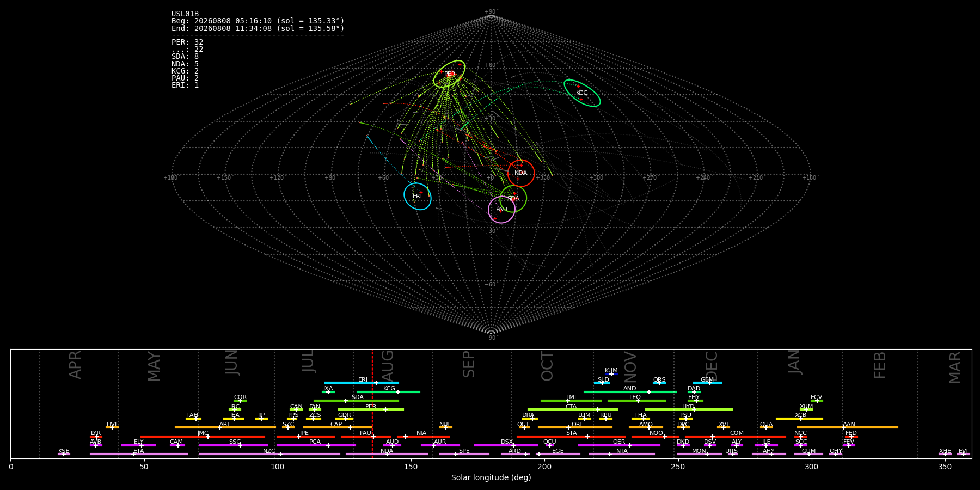Click the red dashed current-longitude marker
The height and width of the screenshot is (490, 980).
[x=372, y=403]
